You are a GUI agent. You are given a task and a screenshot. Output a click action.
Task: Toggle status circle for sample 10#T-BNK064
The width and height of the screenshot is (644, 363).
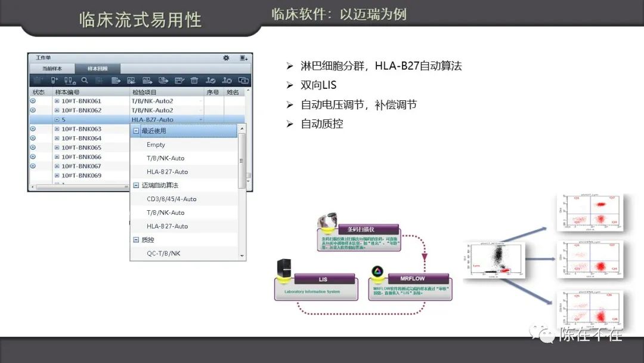[33, 138]
